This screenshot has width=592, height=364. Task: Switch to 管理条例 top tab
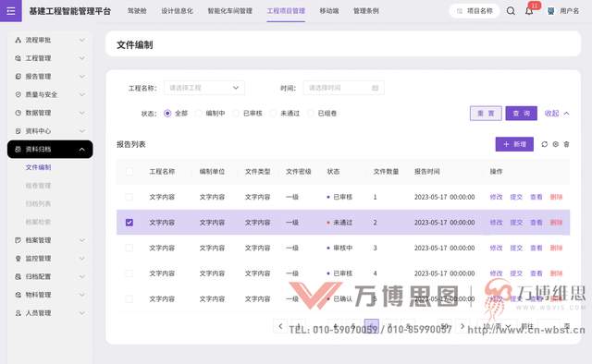click(x=366, y=11)
